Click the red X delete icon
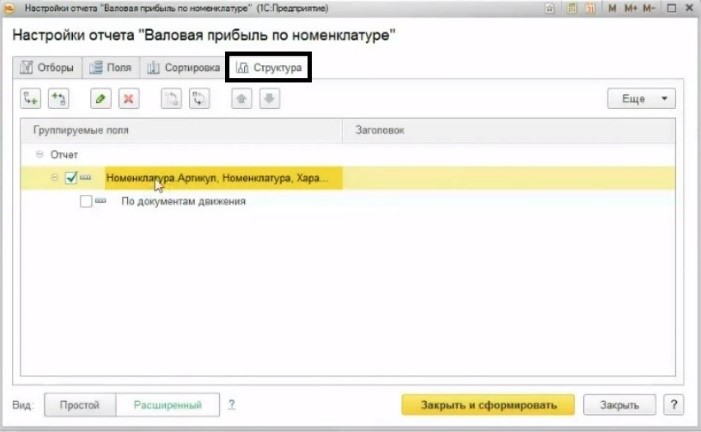Screen dimensions: 701x432 pos(128,99)
